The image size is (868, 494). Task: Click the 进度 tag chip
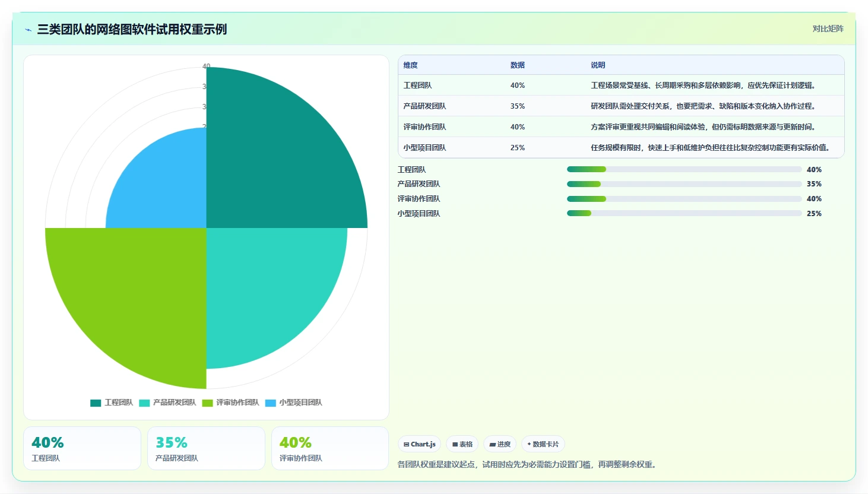point(500,444)
